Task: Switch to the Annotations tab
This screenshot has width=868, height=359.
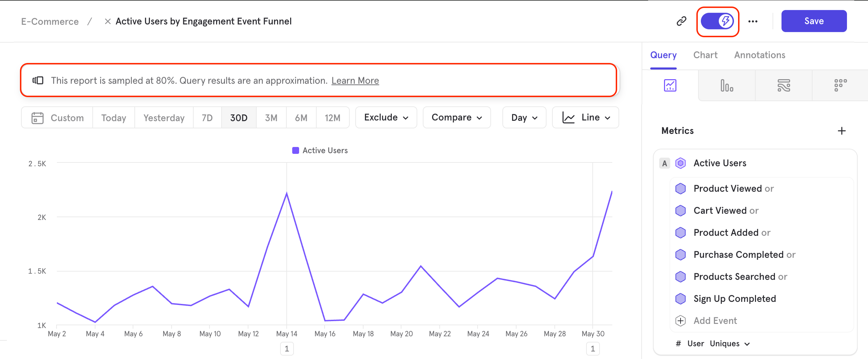Action: click(x=759, y=55)
